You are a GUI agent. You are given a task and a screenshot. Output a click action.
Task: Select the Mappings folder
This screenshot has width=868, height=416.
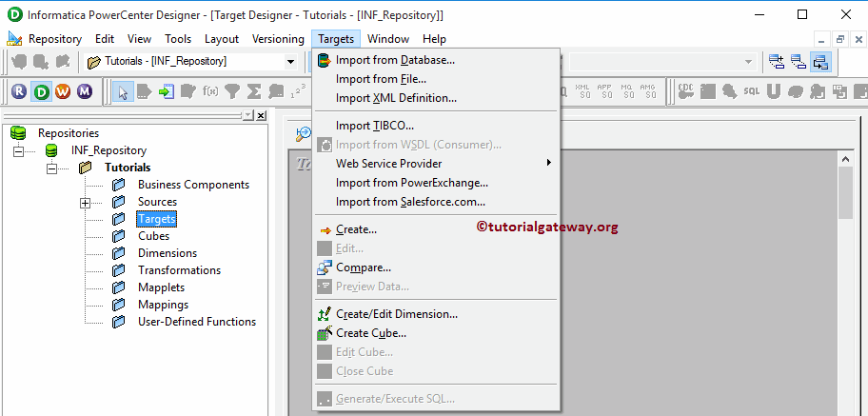click(x=163, y=305)
